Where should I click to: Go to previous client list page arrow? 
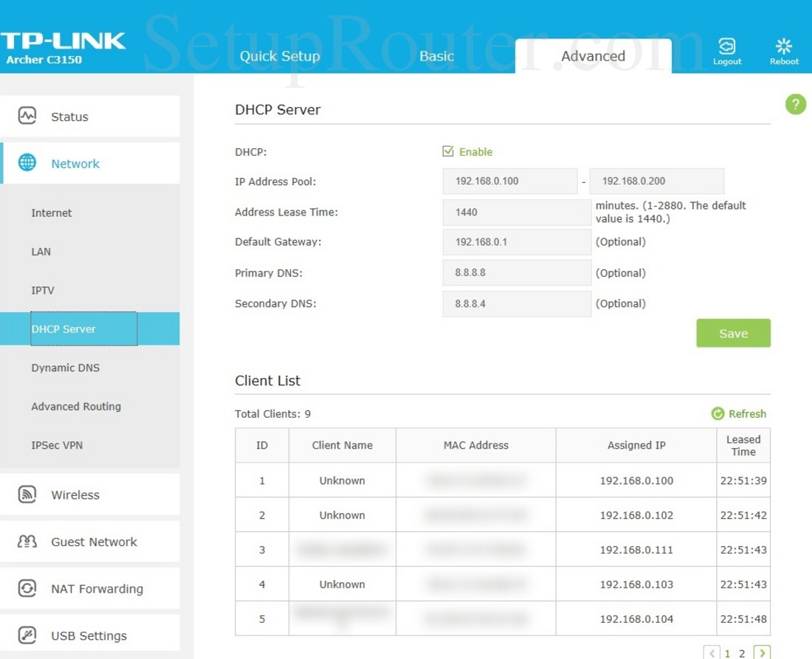712,653
